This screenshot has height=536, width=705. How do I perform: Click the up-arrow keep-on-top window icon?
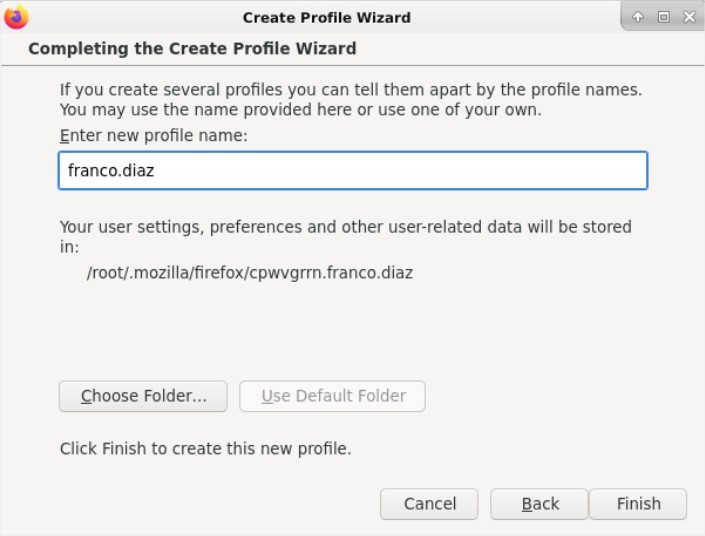(x=638, y=17)
